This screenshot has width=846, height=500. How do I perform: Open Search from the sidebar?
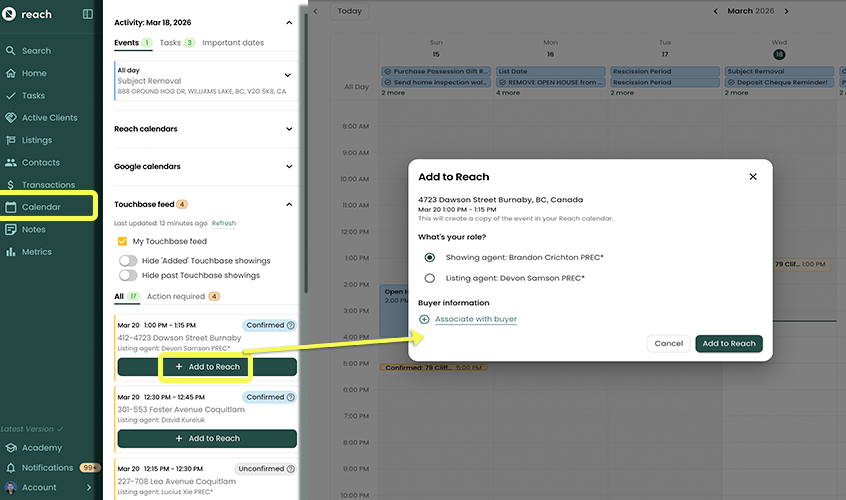(x=36, y=51)
